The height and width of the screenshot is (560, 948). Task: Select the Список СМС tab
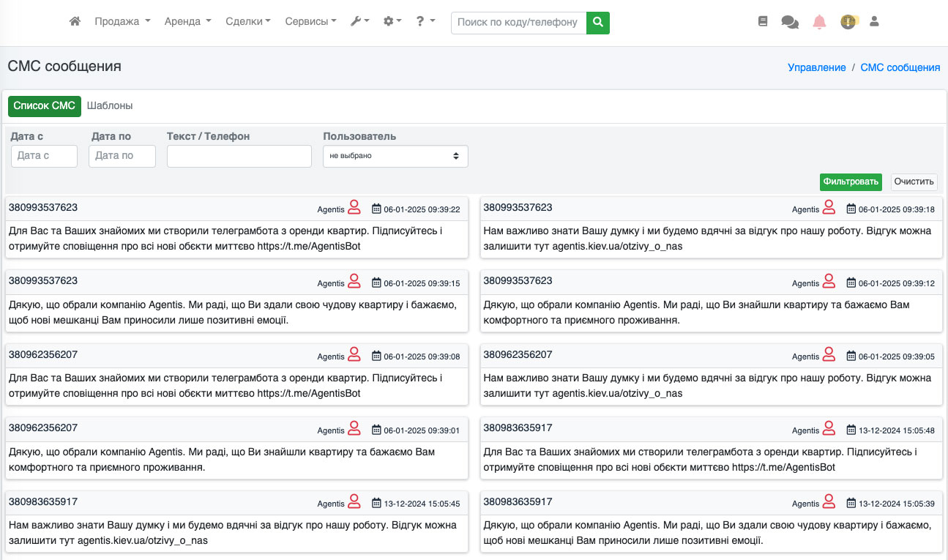(x=45, y=106)
